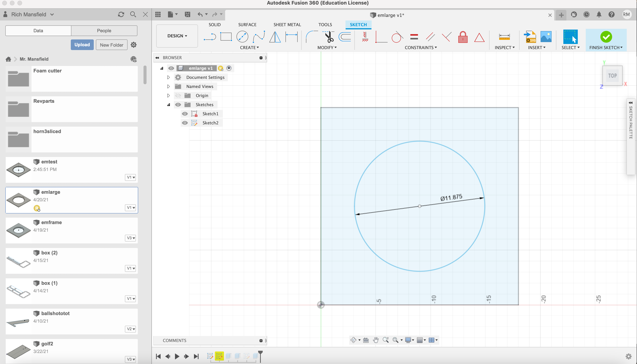Select the Mirror sketch tool
637x364 pixels.
coord(275,37)
